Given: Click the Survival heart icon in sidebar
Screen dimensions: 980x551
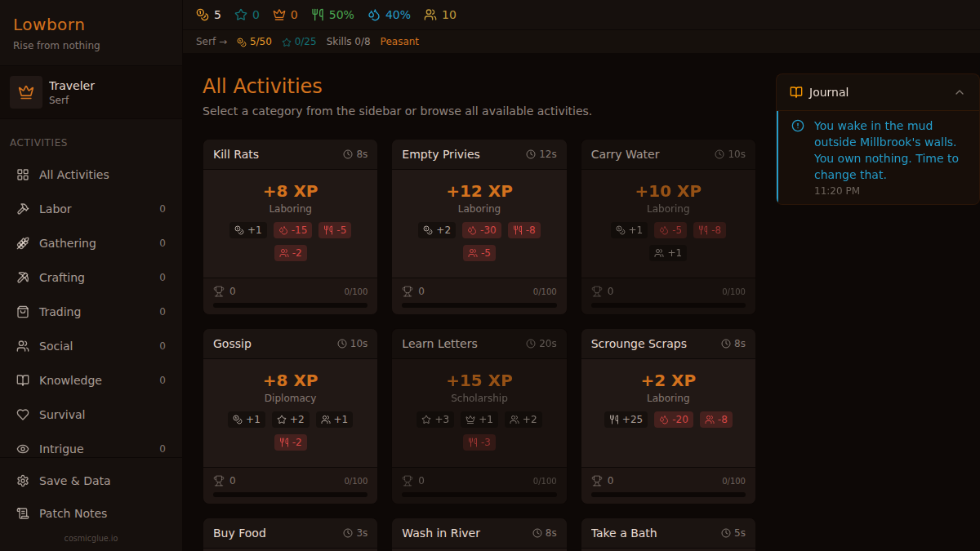Looking at the screenshot, I should [23, 415].
